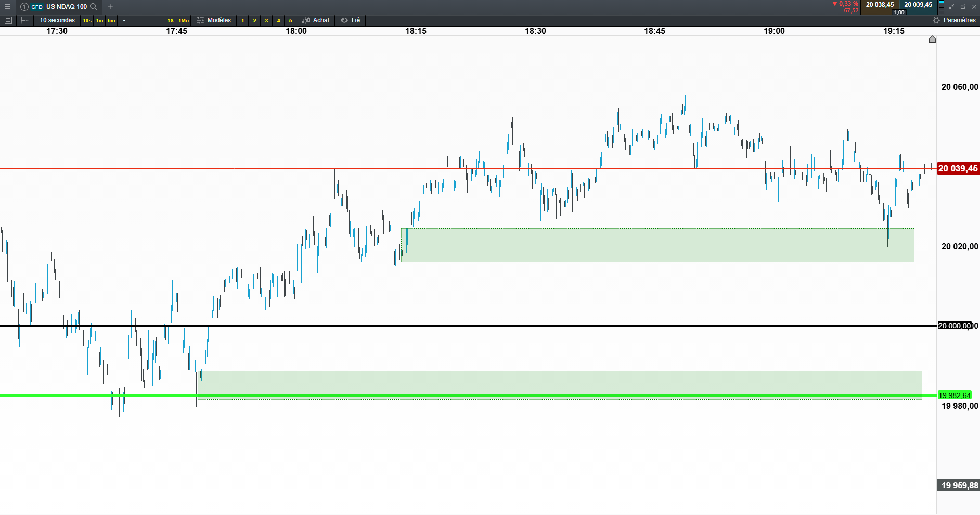Click the 20 038,45 sell price button
Viewport: 980px width, 515px height.
coord(880,5)
